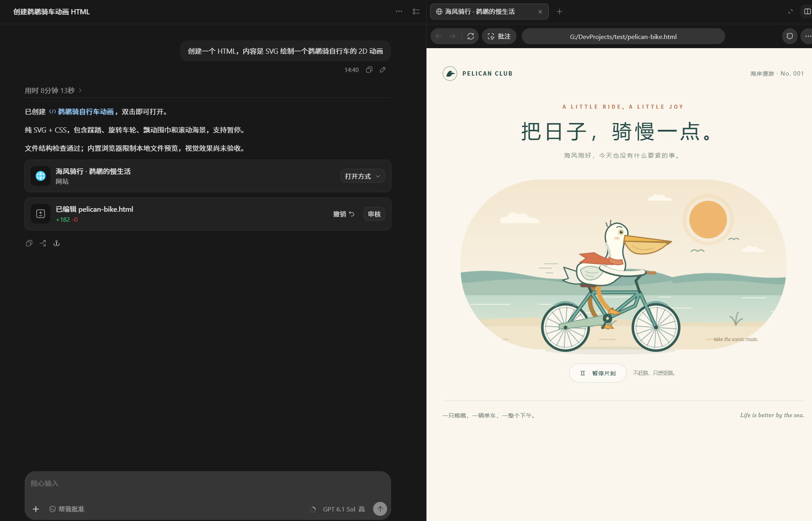
Task: Focus the 随心输入 message input field
Action: click(207, 484)
